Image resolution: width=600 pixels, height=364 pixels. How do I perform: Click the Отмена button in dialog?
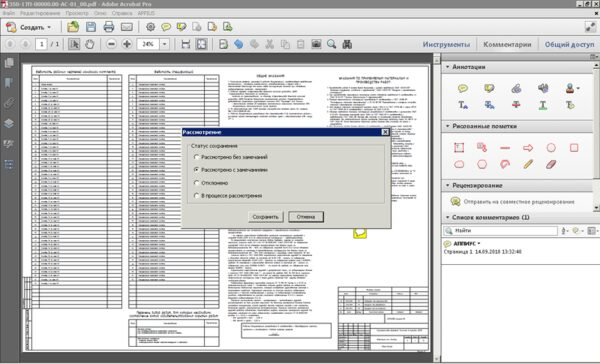(x=306, y=217)
